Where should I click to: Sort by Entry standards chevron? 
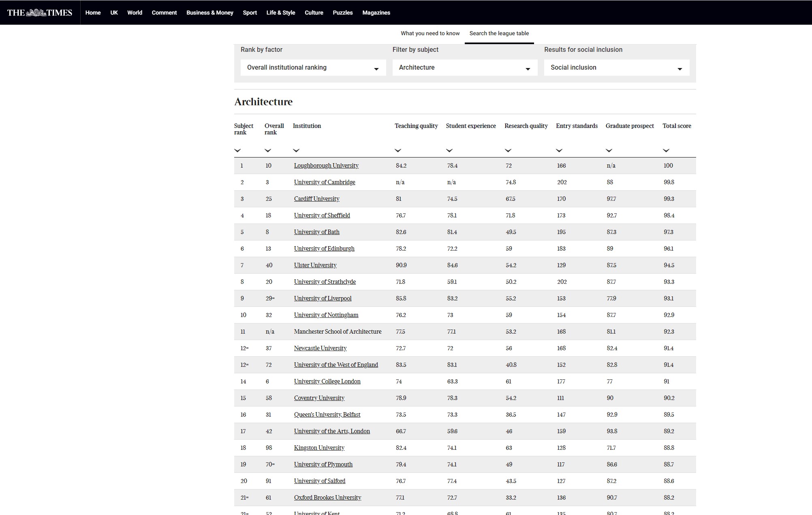coord(559,151)
